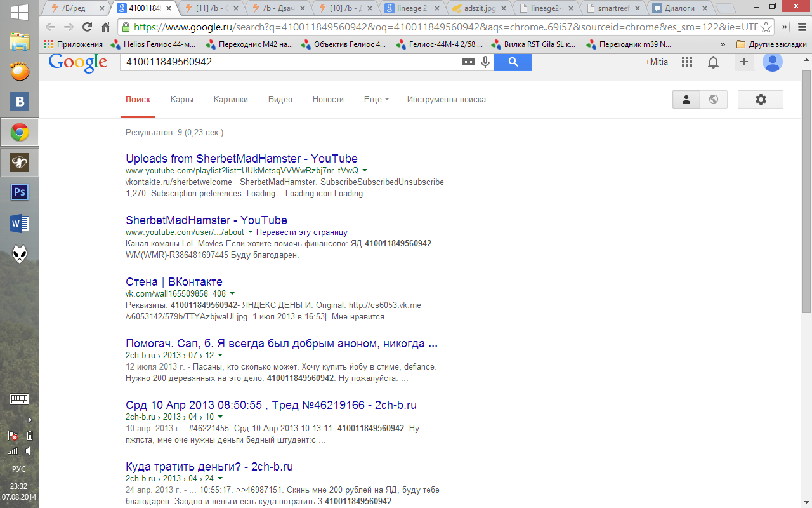The width and height of the screenshot is (812, 508).
Task: Expand the Ещё search menu
Action: [x=376, y=99]
